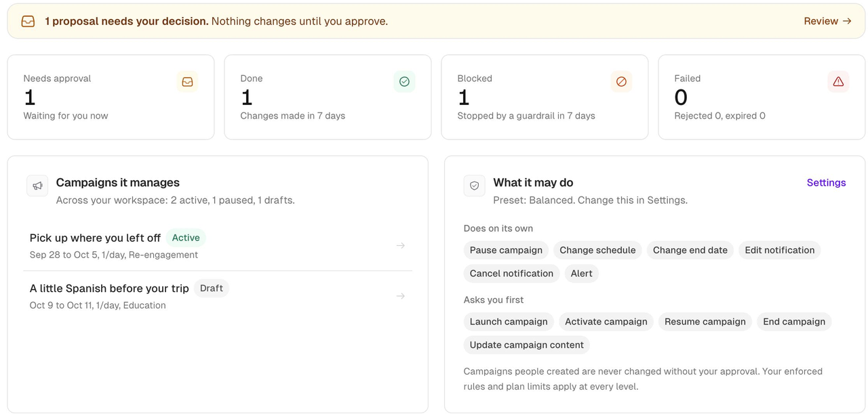
Task: Click Rejected 0, expired 0 text
Action: coord(720,116)
